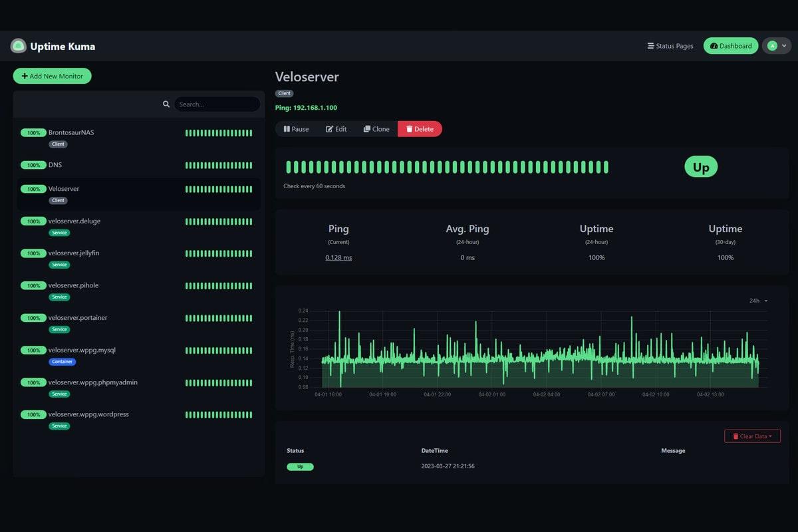This screenshot has width=798, height=532.
Task: Open the user avatar profile menu
Action: [777, 46]
